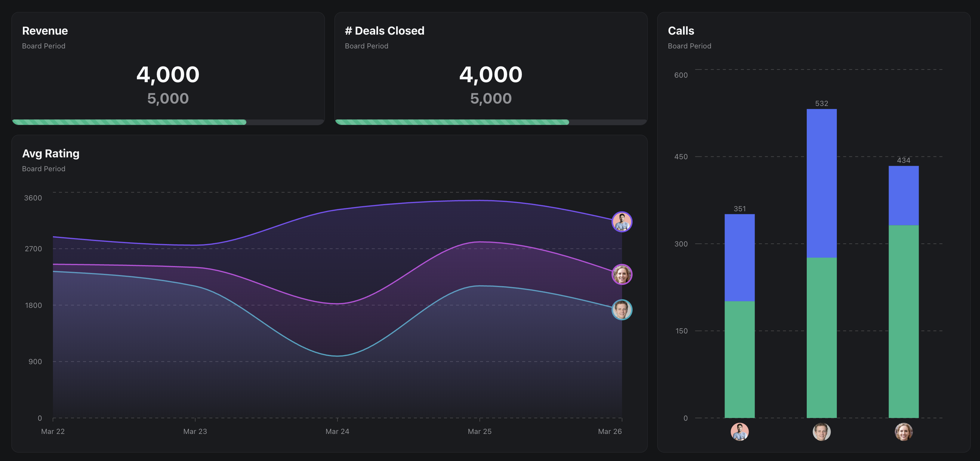This screenshot has width=980, height=461.
Task: Click the # Deals Closed title
Action: click(x=384, y=31)
